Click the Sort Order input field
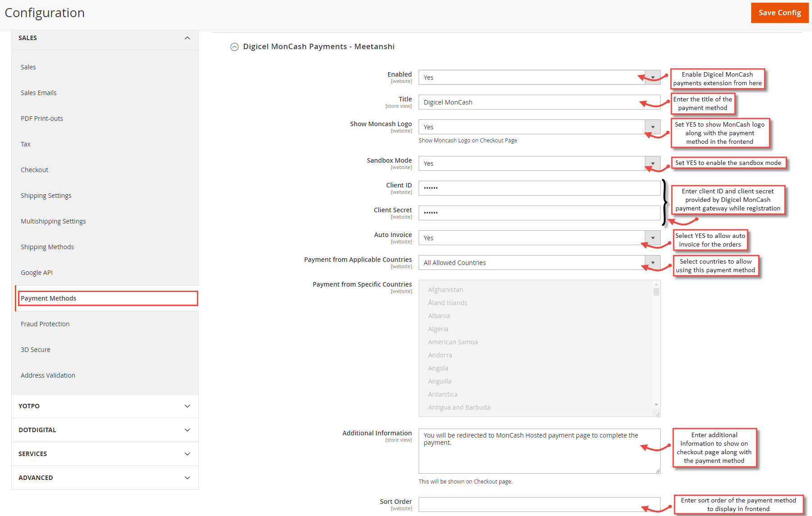 pos(539,505)
